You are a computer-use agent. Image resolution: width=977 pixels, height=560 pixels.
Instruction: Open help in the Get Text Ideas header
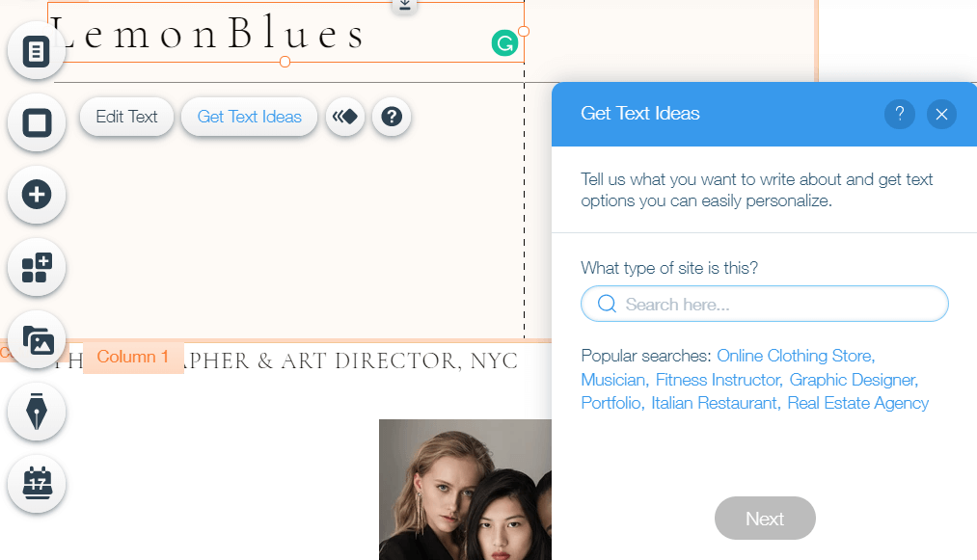[899, 114]
